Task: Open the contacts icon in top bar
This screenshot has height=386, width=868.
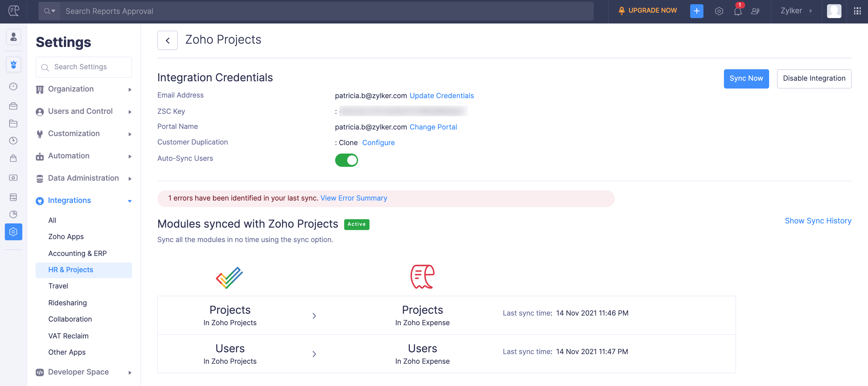Action: 755,11
